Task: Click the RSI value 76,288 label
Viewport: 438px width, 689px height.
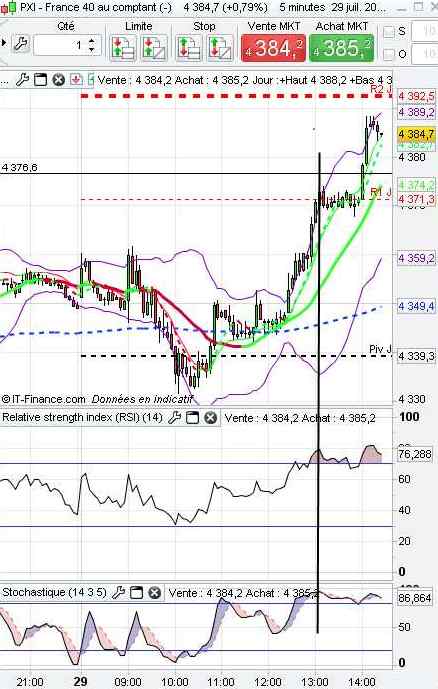Action: click(x=415, y=454)
